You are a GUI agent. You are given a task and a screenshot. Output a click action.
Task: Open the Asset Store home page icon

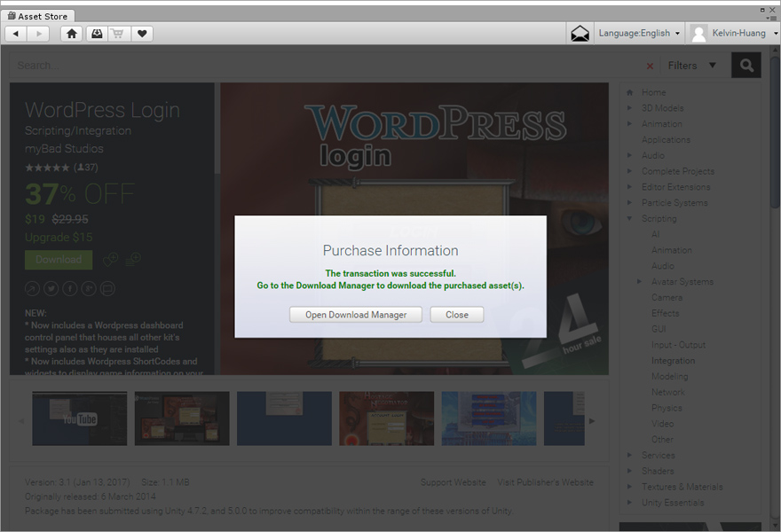pyautogui.click(x=72, y=34)
